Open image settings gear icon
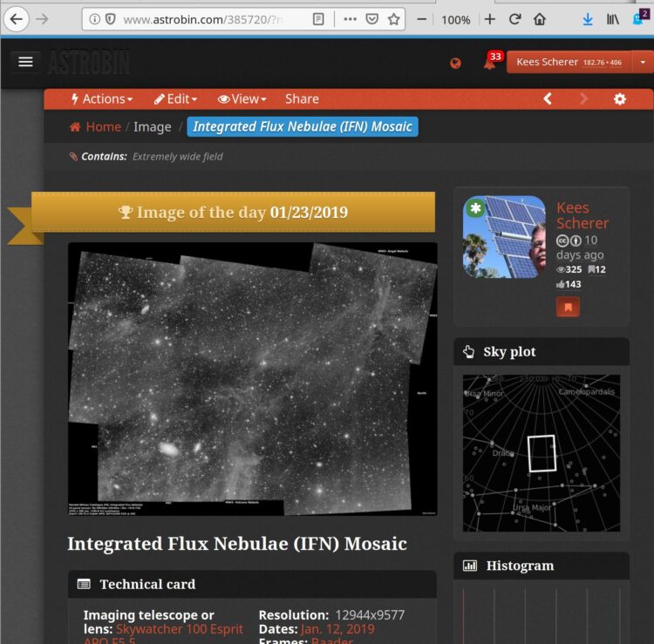654x644 pixels. (x=619, y=99)
